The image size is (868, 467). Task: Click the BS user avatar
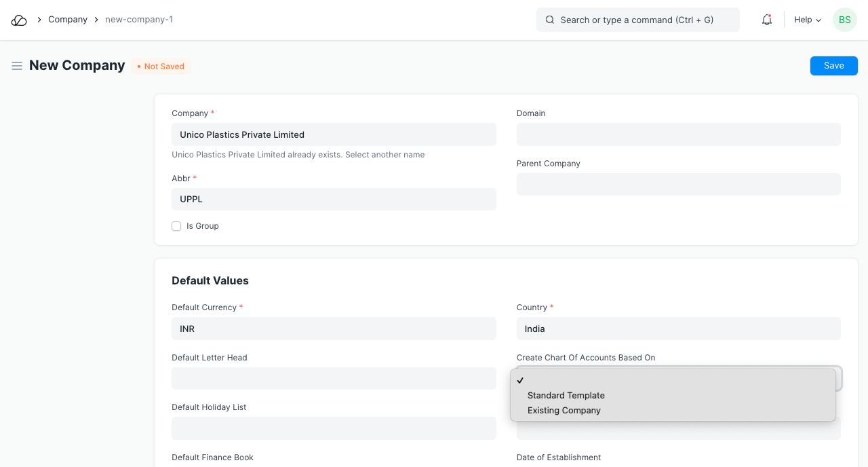click(845, 20)
